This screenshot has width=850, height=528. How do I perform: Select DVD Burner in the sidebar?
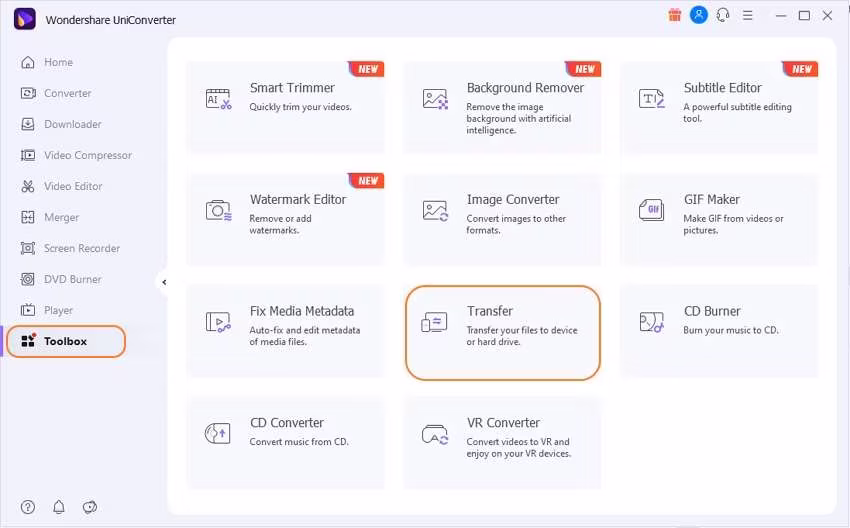click(x=72, y=279)
